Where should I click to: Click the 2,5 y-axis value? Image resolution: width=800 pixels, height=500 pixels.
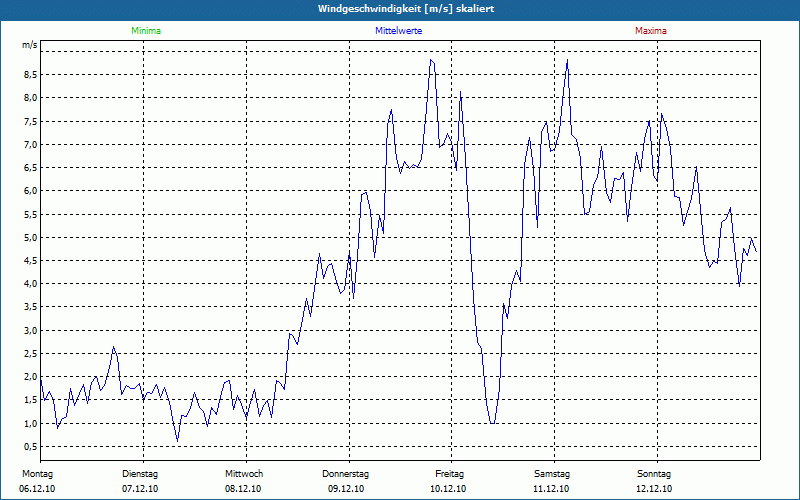click(x=30, y=354)
